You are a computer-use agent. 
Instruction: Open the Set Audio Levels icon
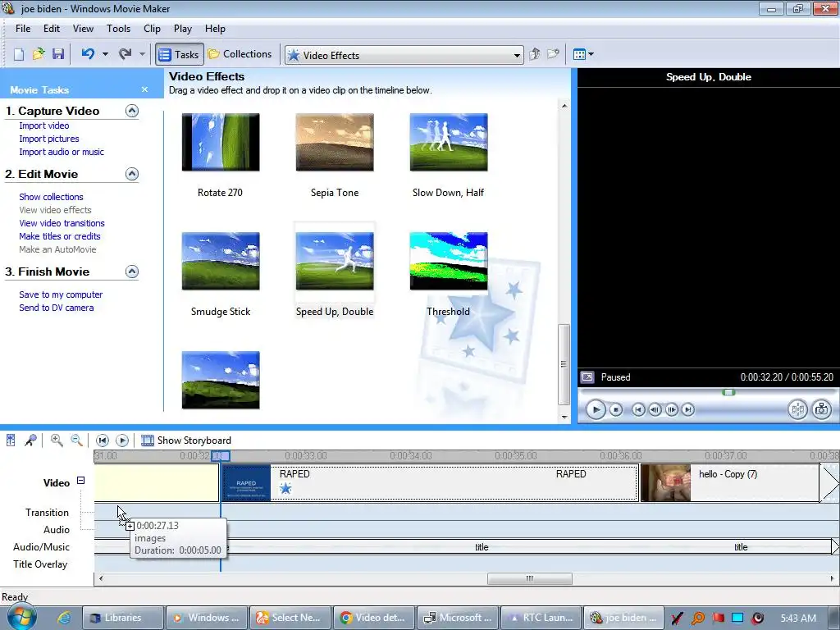(x=11, y=441)
